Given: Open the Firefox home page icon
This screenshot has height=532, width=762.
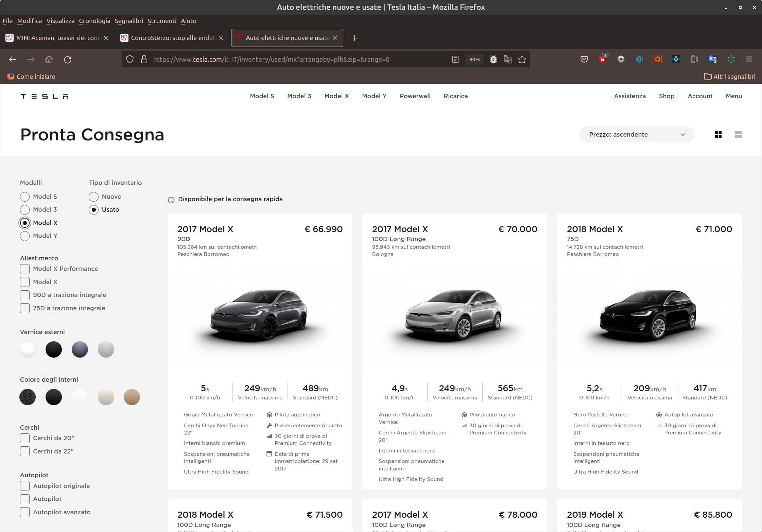Looking at the screenshot, I should click(x=49, y=59).
